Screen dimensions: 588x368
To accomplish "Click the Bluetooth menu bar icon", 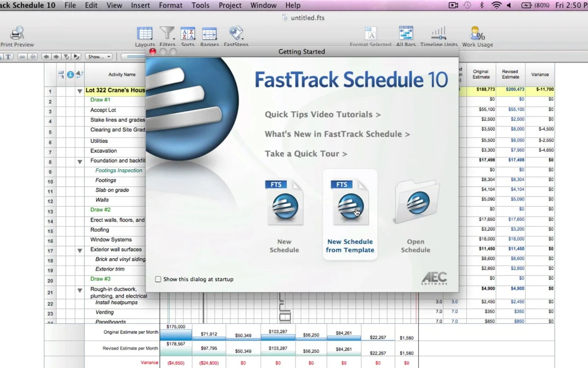I will (x=482, y=6).
